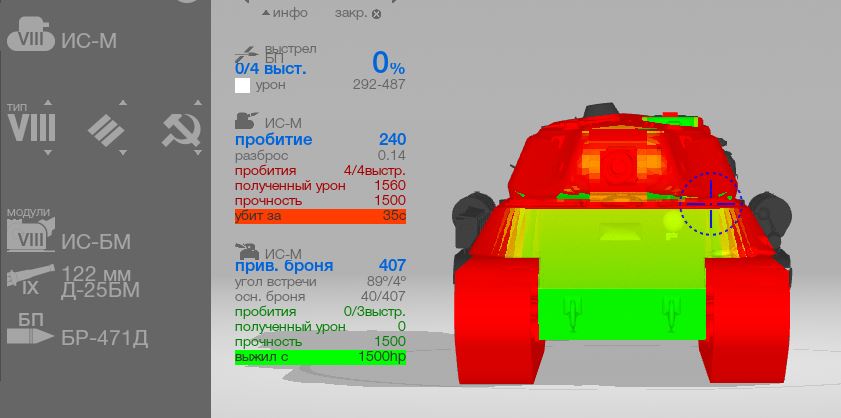Decrease tier with arrow below VIII
841x418 pixels.
pos(48,153)
